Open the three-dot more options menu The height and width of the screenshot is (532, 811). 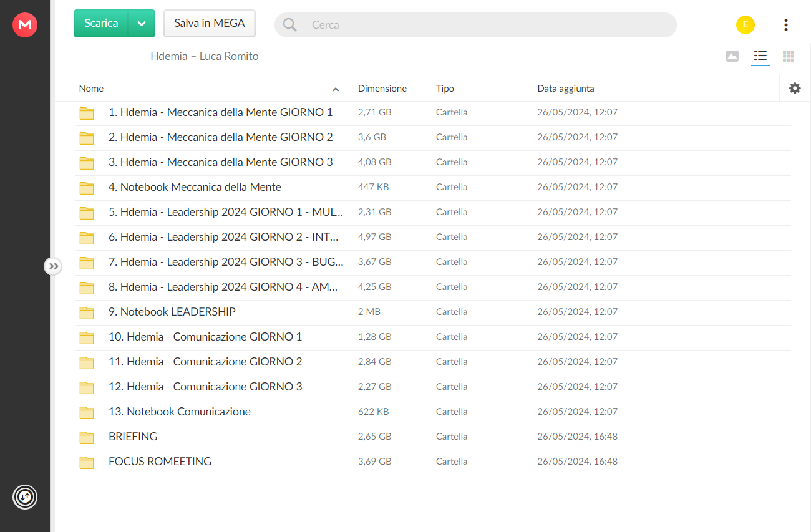coord(785,25)
